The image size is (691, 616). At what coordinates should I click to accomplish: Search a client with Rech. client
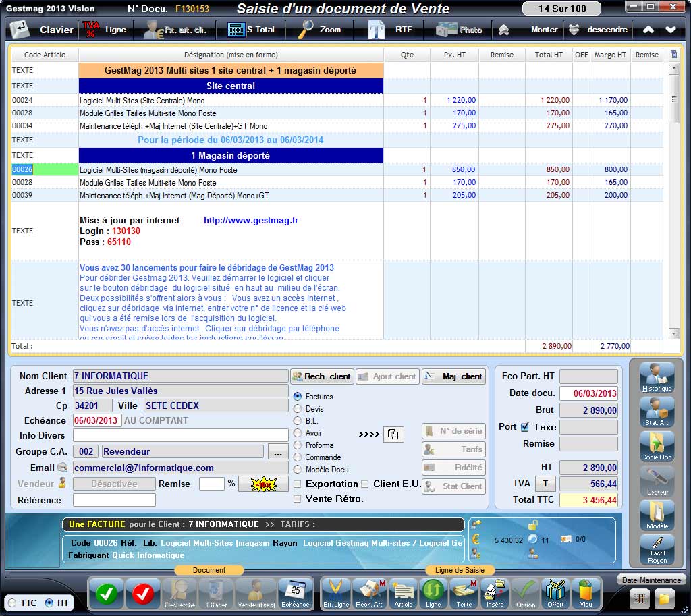[322, 376]
